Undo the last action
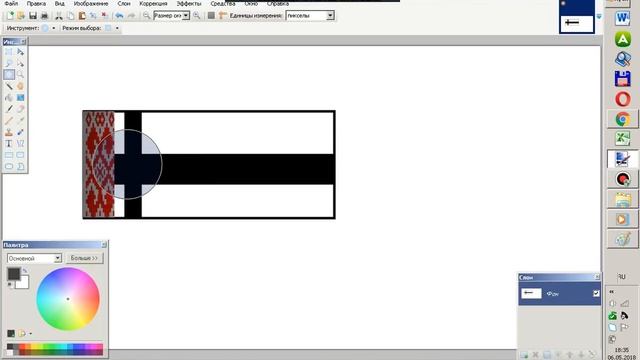This screenshot has width=640, height=360. [119, 16]
